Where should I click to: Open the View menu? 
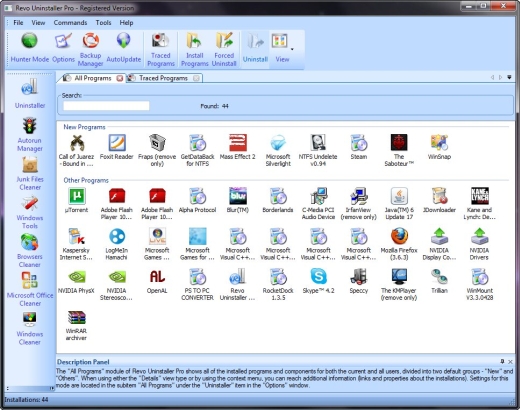tap(38, 23)
